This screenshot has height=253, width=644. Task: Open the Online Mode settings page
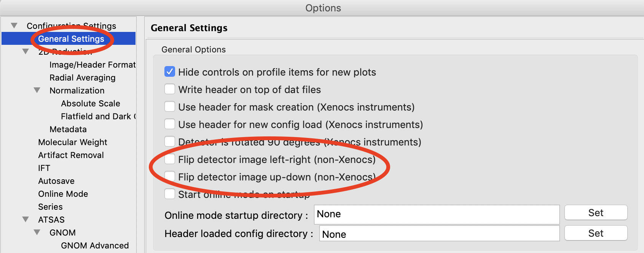tap(63, 194)
